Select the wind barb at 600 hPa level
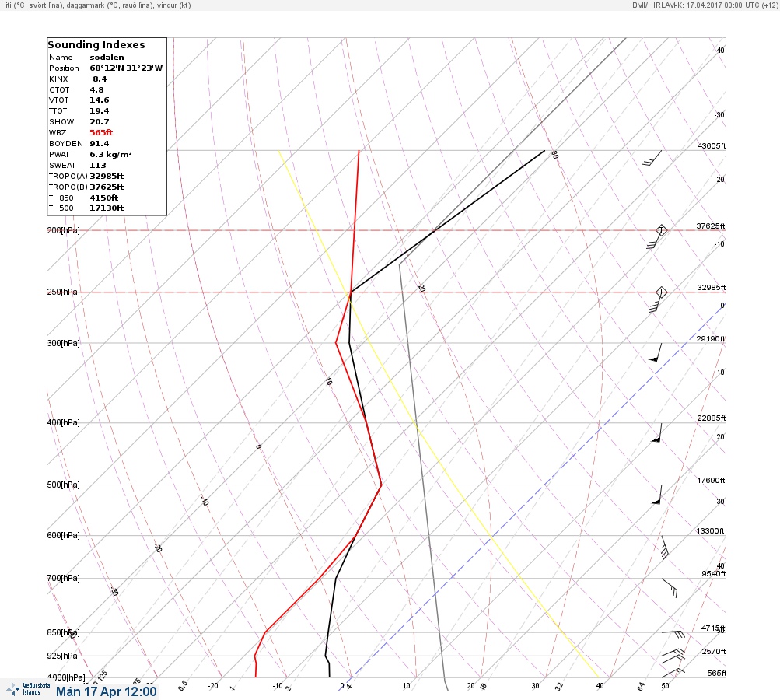Screen dimensions: 780x700 [x=665, y=548]
